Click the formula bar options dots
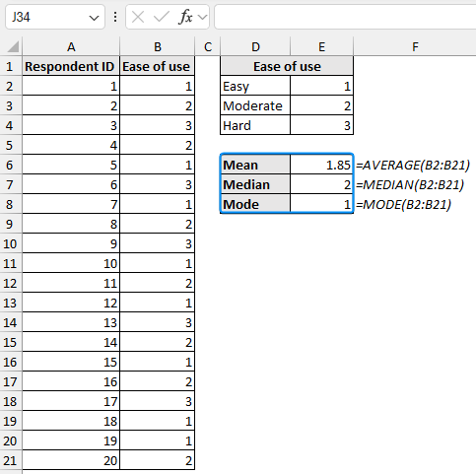 (x=115, y=17)
